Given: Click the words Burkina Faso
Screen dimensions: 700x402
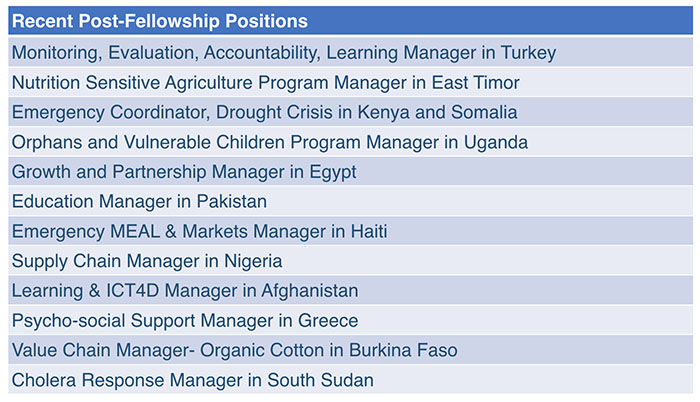Looking at the screenshot, I should pos(403,350).
